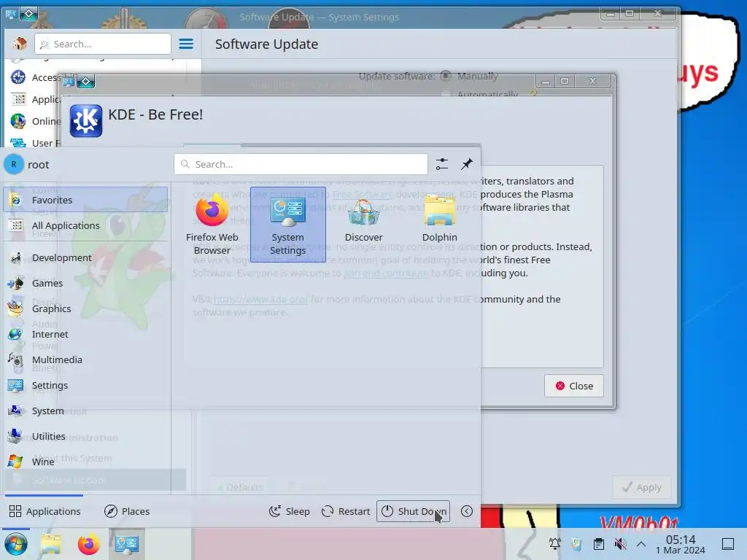
Task: Open the Wine category
Action: pyautogui.click(x=86, y=462)
